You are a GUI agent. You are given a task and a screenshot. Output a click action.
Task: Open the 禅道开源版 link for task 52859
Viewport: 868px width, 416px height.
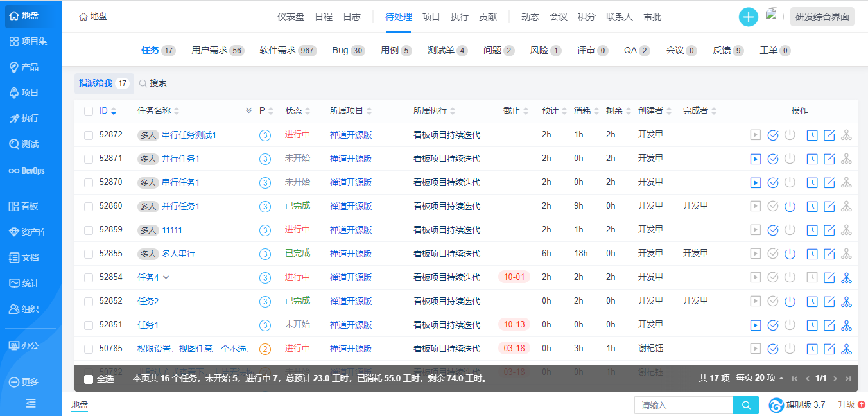tap(351, 230)
